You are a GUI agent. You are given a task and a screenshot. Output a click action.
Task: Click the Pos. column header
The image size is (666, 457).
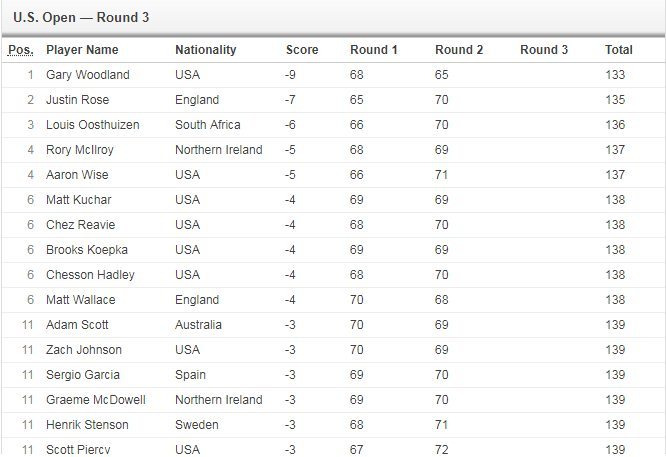tap(20, 50)
